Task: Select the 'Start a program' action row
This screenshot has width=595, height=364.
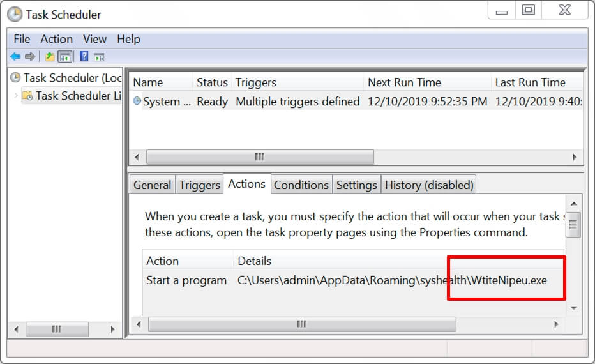Action: tap(186, 280)
